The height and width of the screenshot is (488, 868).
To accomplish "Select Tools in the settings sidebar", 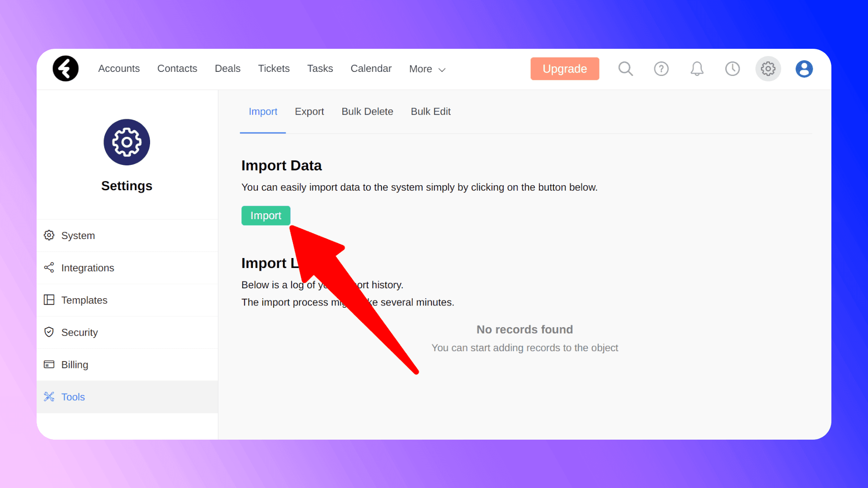I will coord(127,397).
